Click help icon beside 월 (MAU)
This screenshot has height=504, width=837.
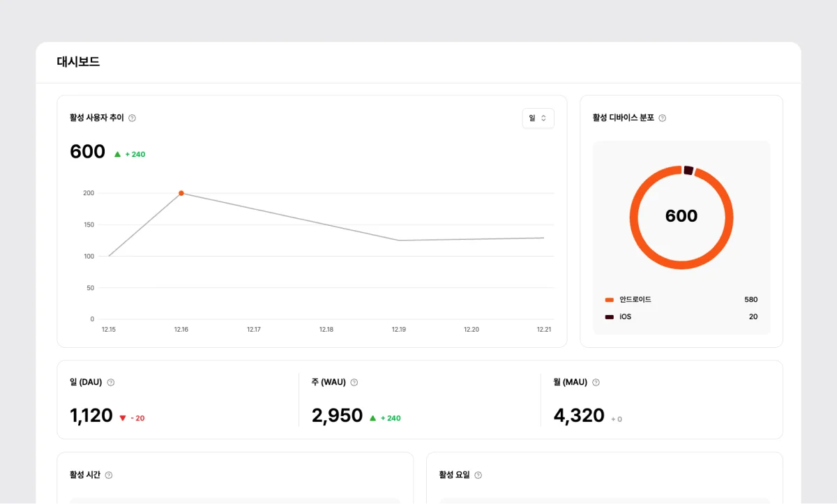click(x=596, y=383)
